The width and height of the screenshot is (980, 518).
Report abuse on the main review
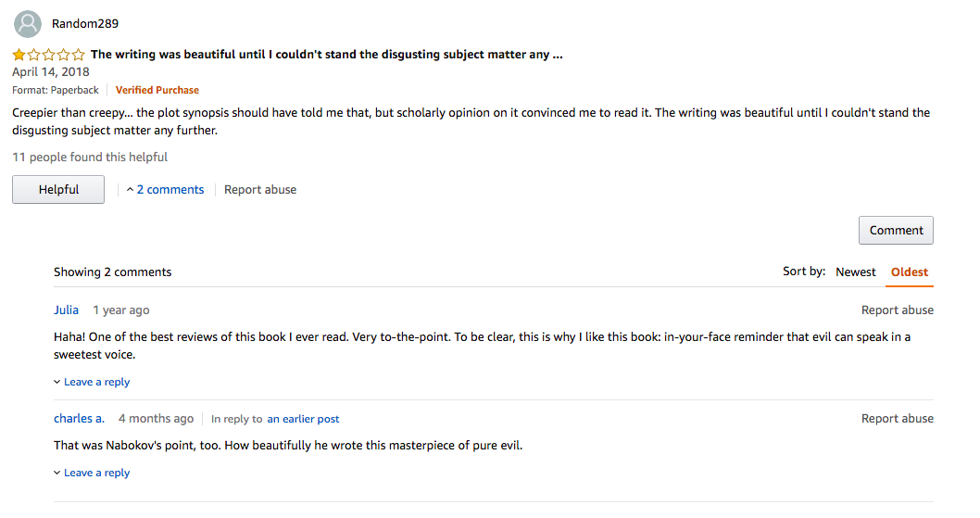[x=260, y=190]
